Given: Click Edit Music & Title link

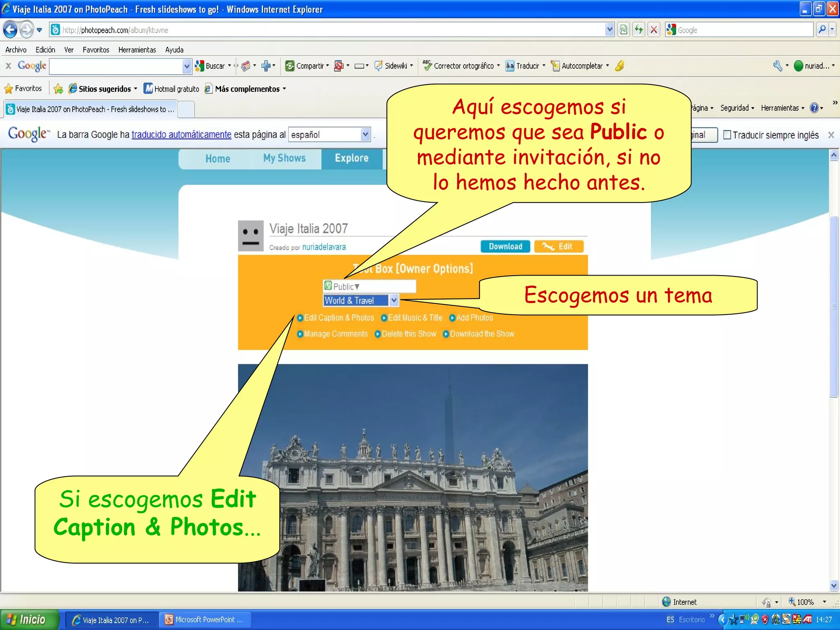Looking at the screenshot, I should pos(412,318).
